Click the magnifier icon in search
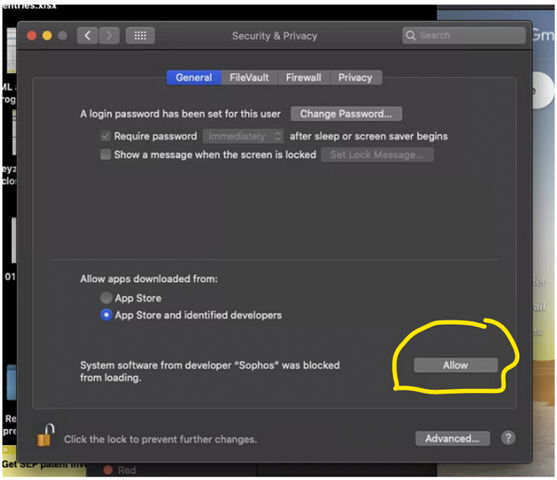Screen dimensions: 557x480 tap(411, 36)
